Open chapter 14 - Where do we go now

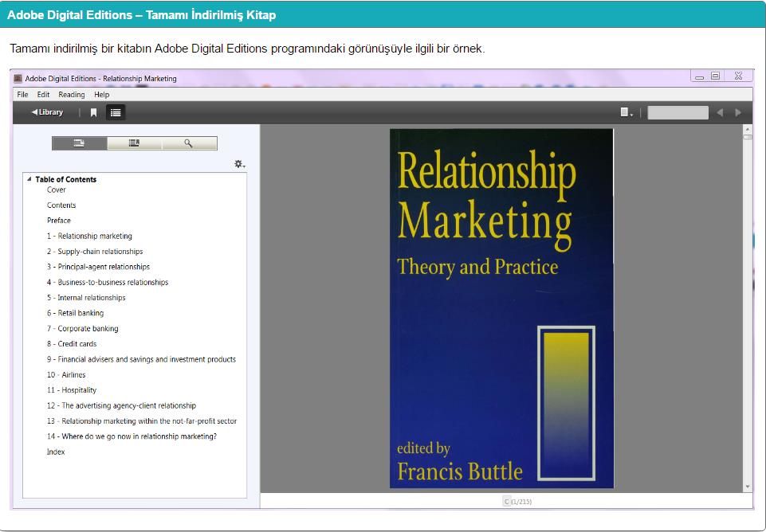[x=132, y=436]
